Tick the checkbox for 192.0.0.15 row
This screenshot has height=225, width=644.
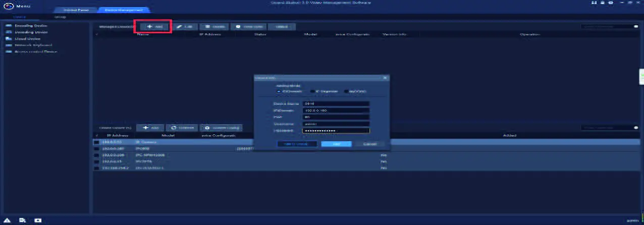coord(96,161)
